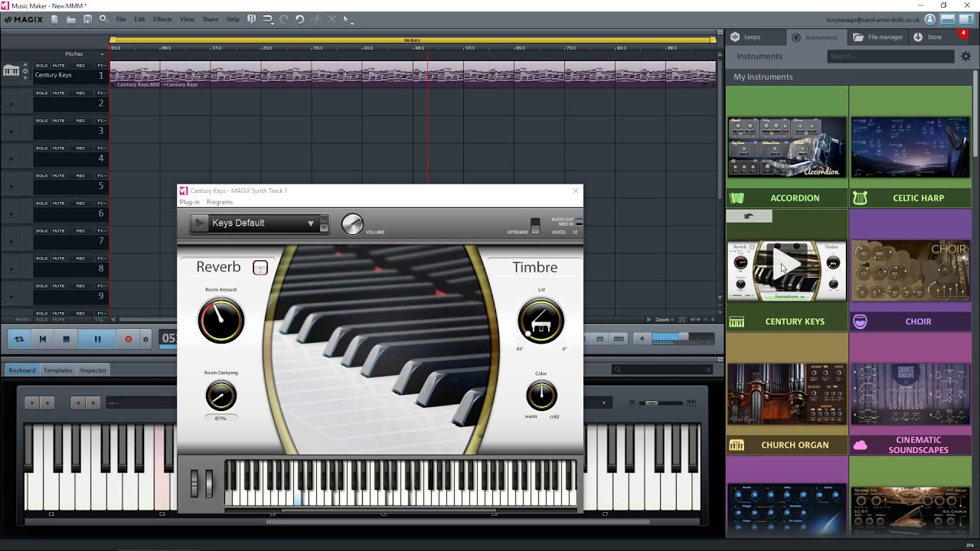Switch to the Templates tab

[x=58, y=370]
